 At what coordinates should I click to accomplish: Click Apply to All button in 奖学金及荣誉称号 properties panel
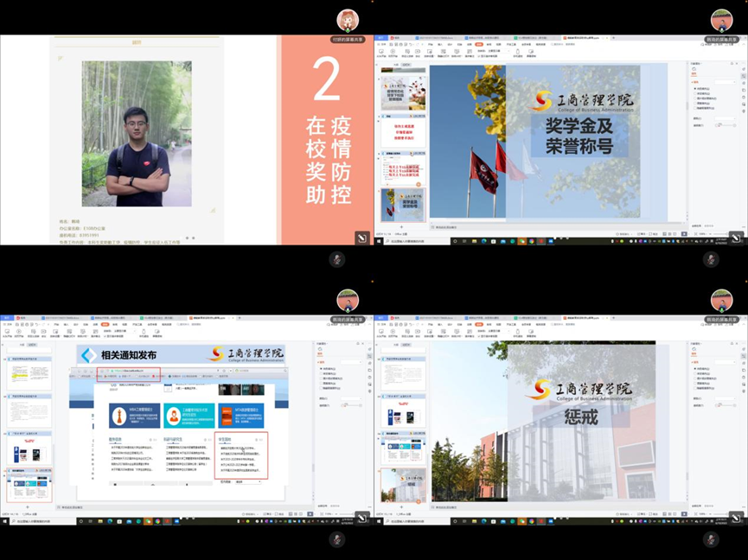[x=696, y=226]
